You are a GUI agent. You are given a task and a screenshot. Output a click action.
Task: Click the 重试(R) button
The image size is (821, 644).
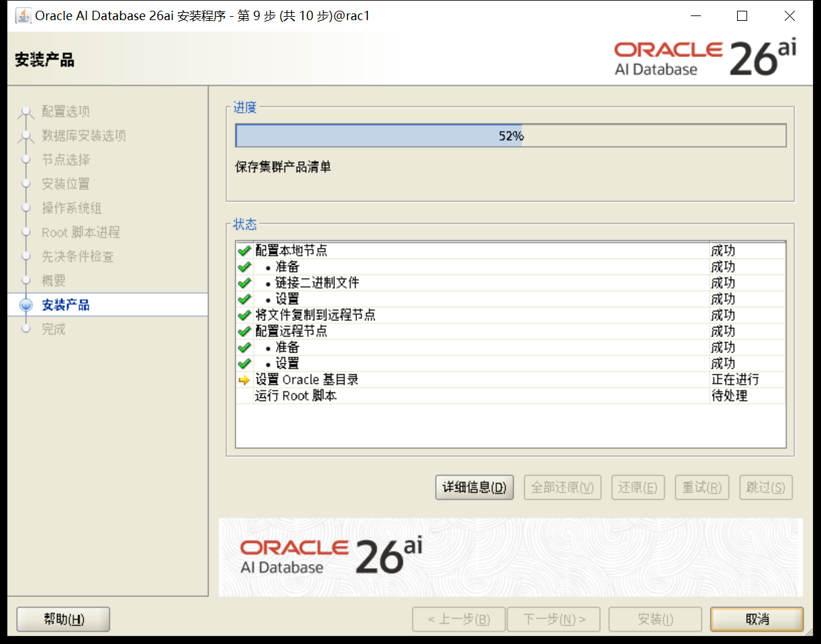point(702,488)
